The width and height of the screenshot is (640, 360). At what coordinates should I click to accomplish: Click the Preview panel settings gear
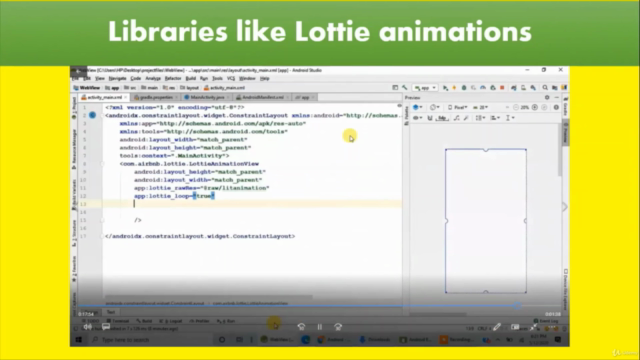point(547,98)
